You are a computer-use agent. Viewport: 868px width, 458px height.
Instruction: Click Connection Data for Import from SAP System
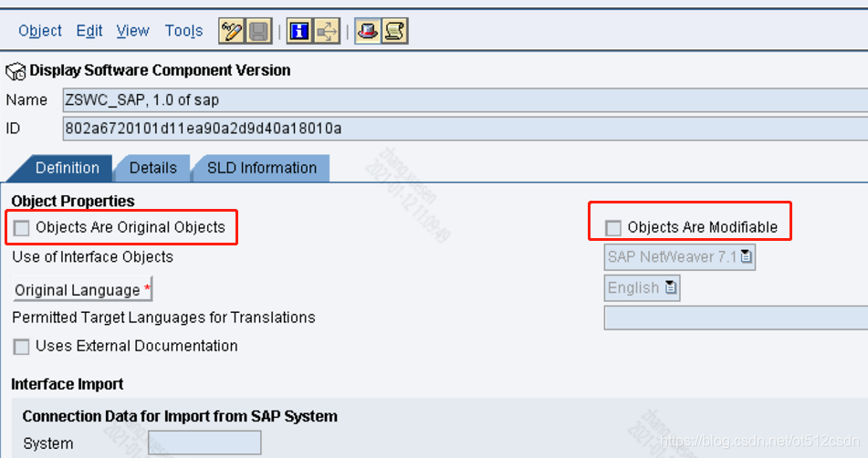(x=180, y=417)
